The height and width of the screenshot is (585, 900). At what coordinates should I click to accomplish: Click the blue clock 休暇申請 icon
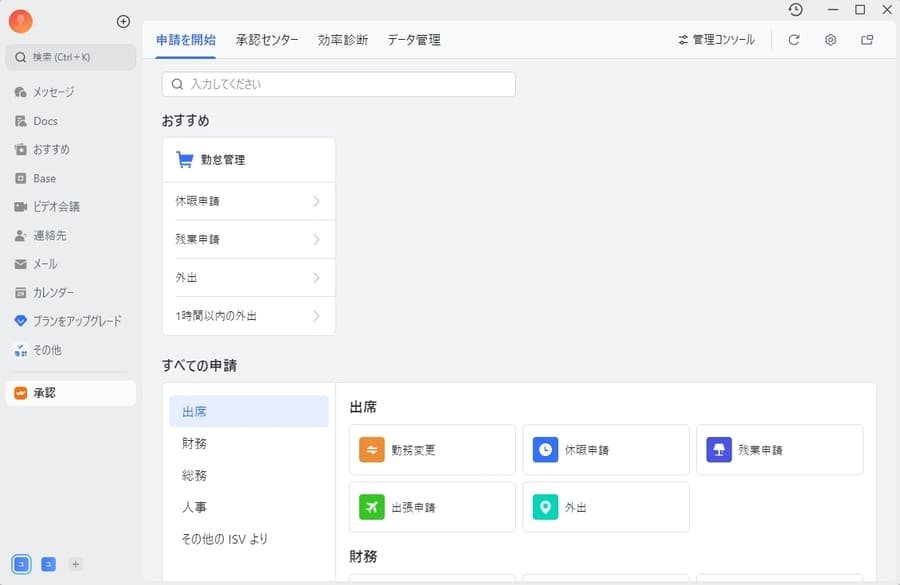click(x=545, y=449)
